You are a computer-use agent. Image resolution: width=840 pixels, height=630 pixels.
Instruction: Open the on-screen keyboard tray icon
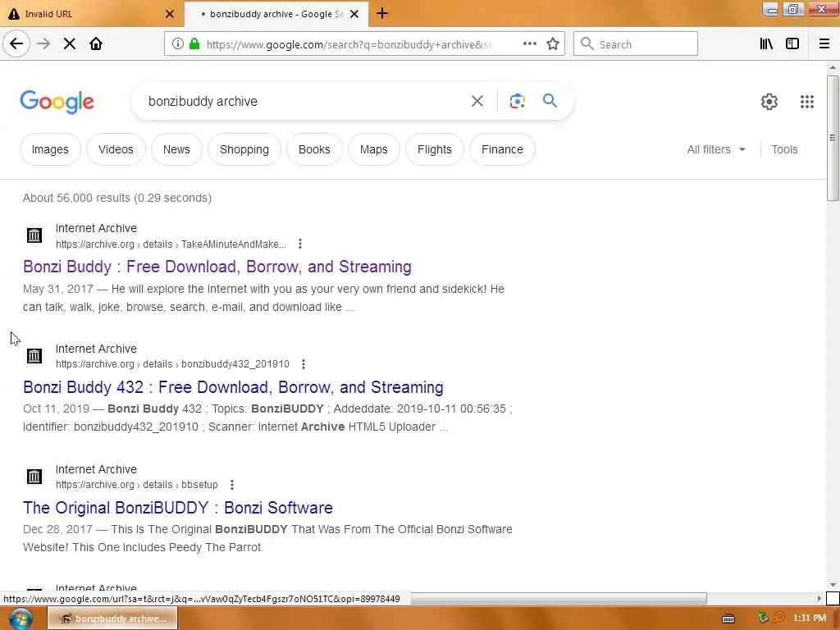coord(728,619)
